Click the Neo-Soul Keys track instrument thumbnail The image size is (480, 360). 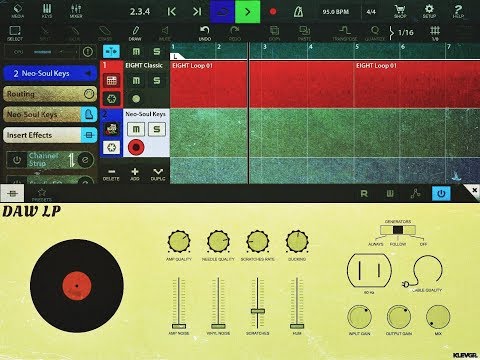[112, 129]
